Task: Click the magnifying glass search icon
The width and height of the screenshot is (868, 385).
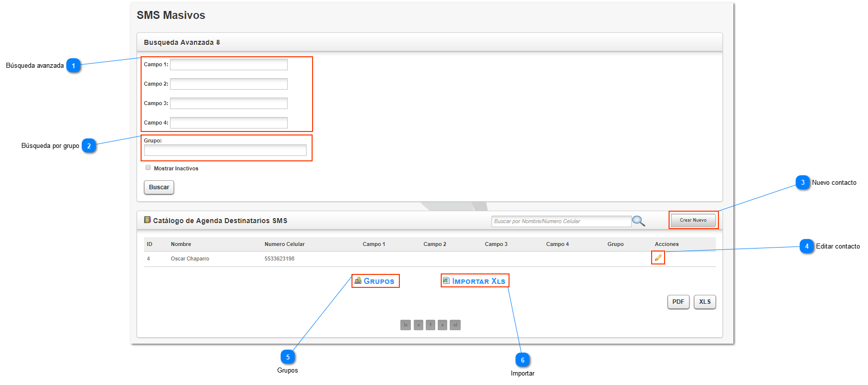Action: coord(639,221)
